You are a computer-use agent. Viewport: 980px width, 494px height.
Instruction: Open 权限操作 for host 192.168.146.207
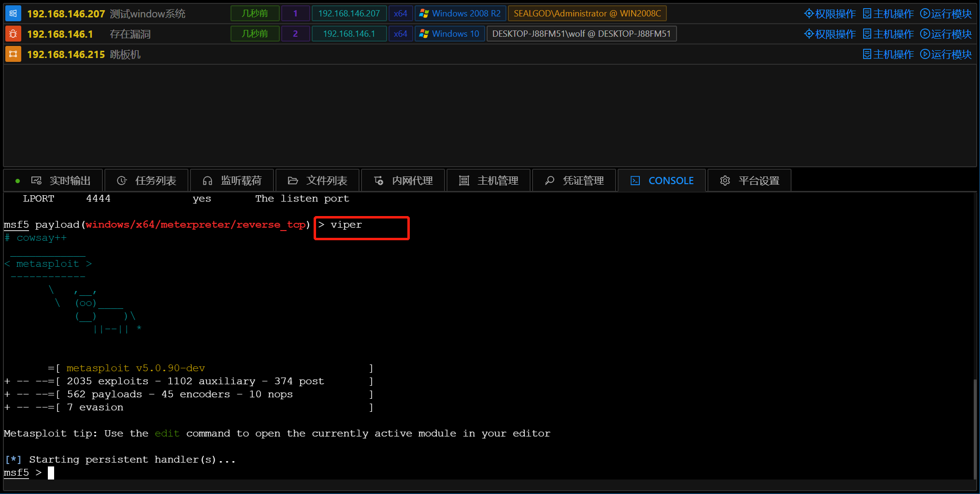tap(830, 14)
